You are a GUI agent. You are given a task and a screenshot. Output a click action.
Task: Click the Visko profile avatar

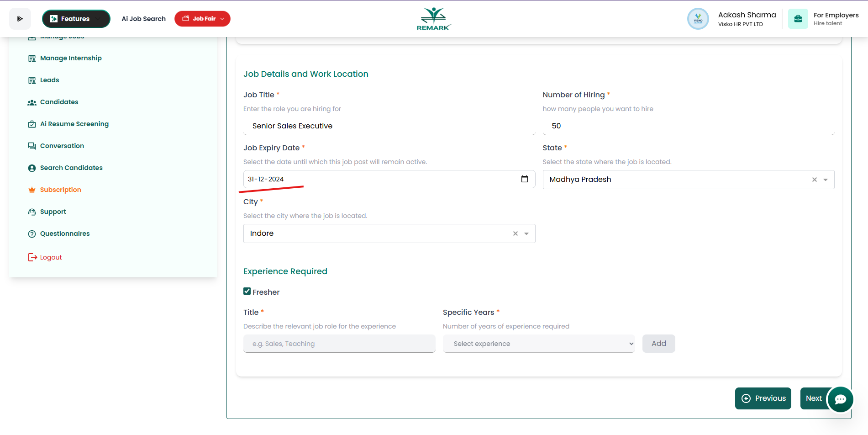pos(698,19)
